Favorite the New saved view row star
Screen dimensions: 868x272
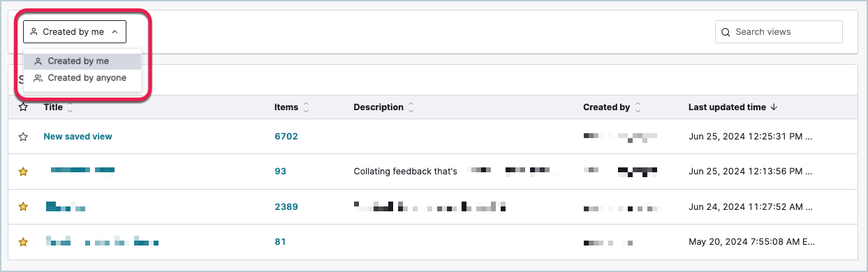[x=23, y=137]
